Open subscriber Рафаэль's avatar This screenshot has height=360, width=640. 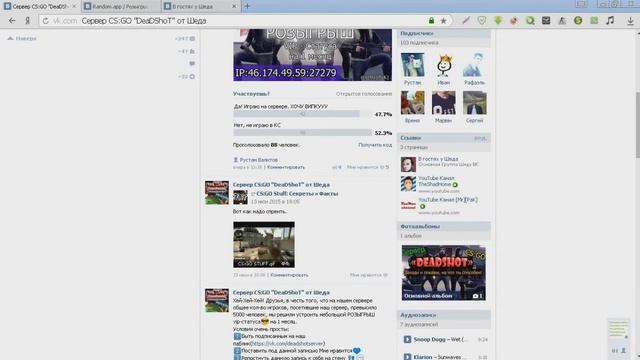pyautogui.click(x=474, y=64)
